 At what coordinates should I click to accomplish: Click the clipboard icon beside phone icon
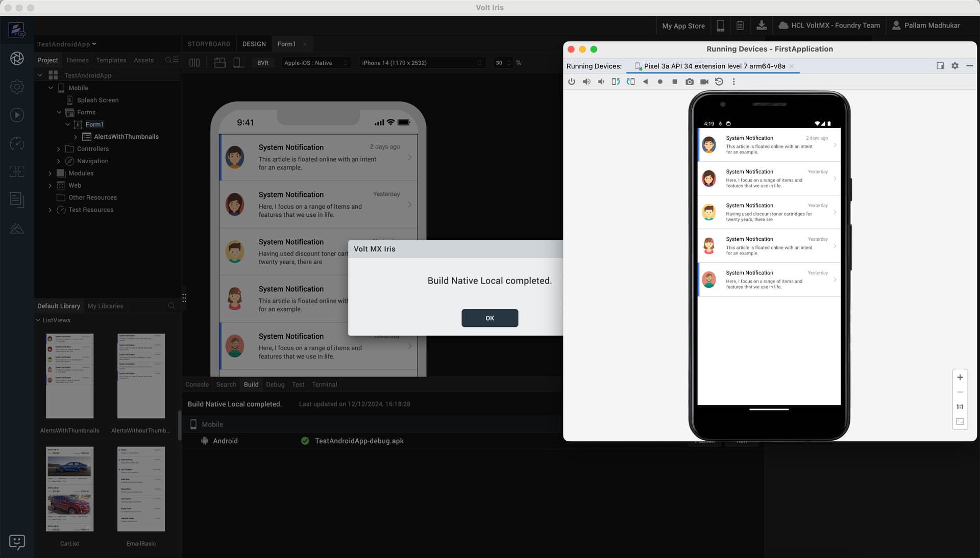(x=740, y=26)
